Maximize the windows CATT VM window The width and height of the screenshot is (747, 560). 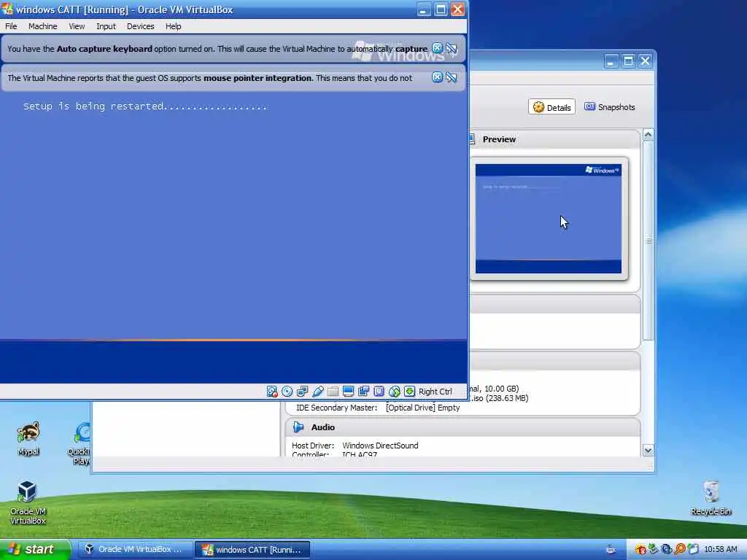(x=441, y=9)
